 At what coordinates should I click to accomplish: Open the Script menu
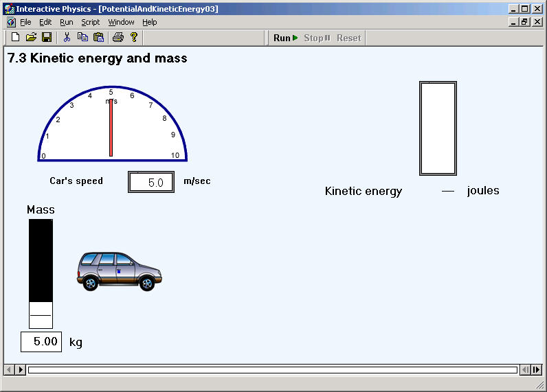coord(90,22)
